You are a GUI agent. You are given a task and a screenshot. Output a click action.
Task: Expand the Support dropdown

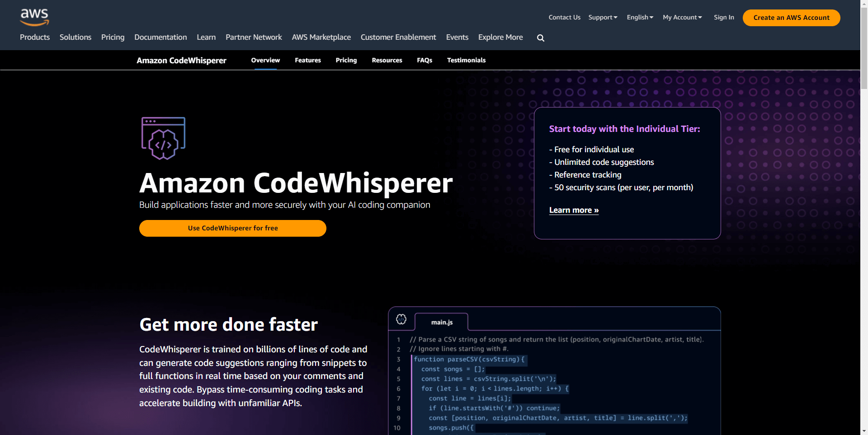click(603, 17)
